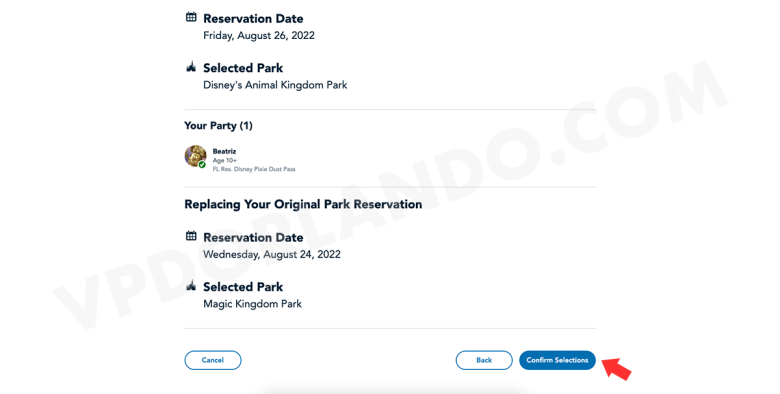Click the Replacing Your Original Park Reservation heading
Image resolution: width=780 pixels, height=394 pixels.
303,204
